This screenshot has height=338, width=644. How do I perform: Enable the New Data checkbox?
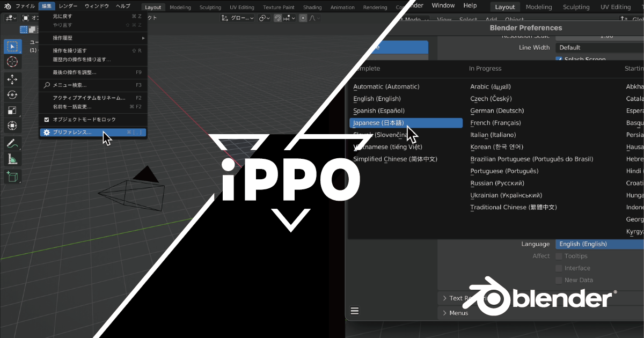click(x=559, y=280)
